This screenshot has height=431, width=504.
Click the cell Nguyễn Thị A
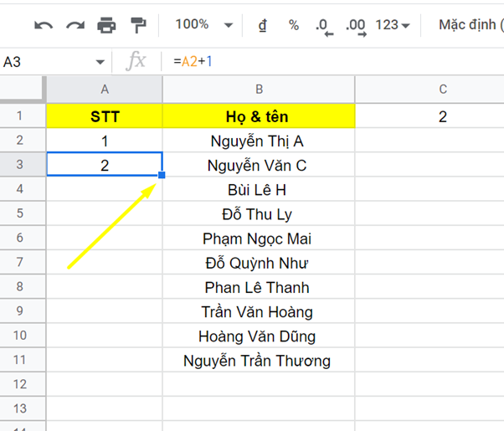click(x=259, y=141)
